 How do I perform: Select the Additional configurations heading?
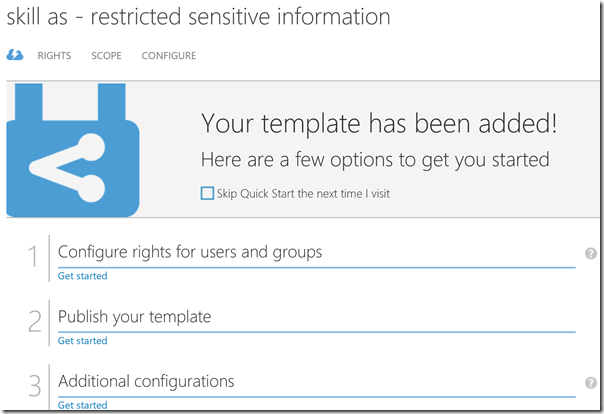pos(146,381)
